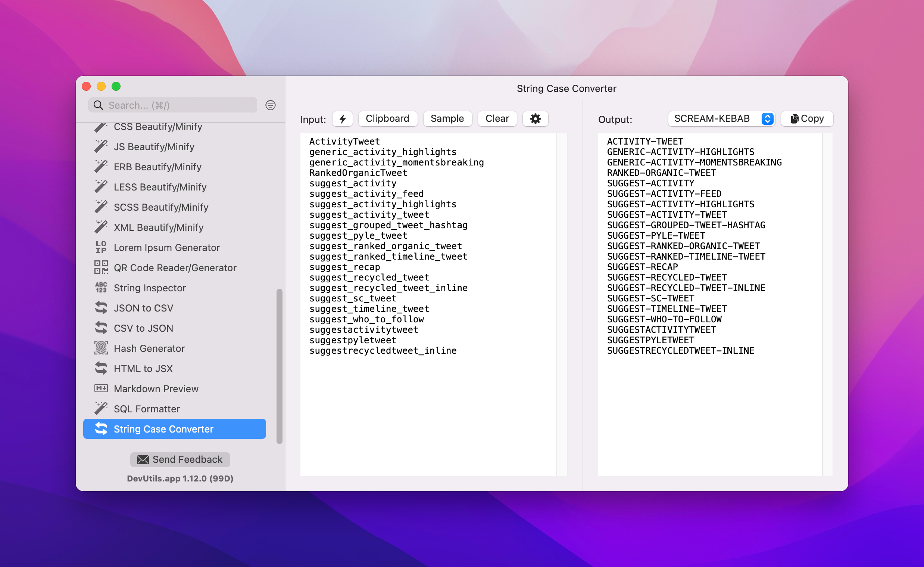The image size is (924, 567).
Task: Paste input using the Clipboard button
Action: (387, 118)
